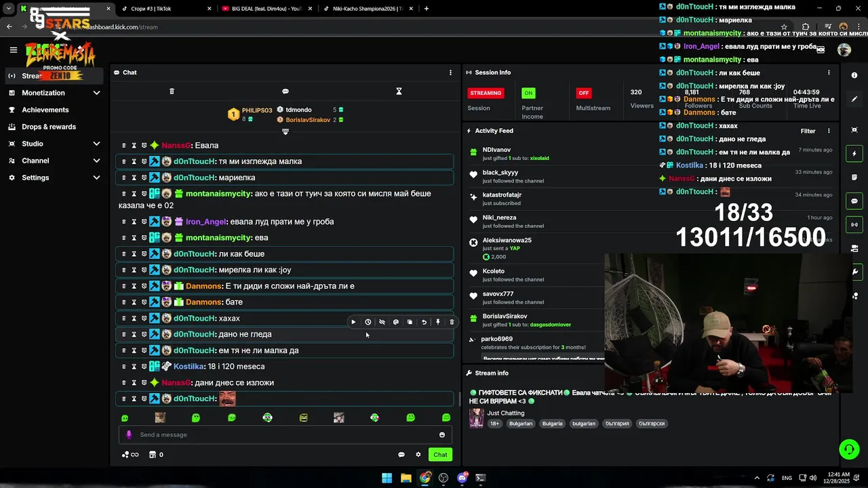Open the green support chat bubble button
The image size is (868, 488).
(x=849, y=449)
